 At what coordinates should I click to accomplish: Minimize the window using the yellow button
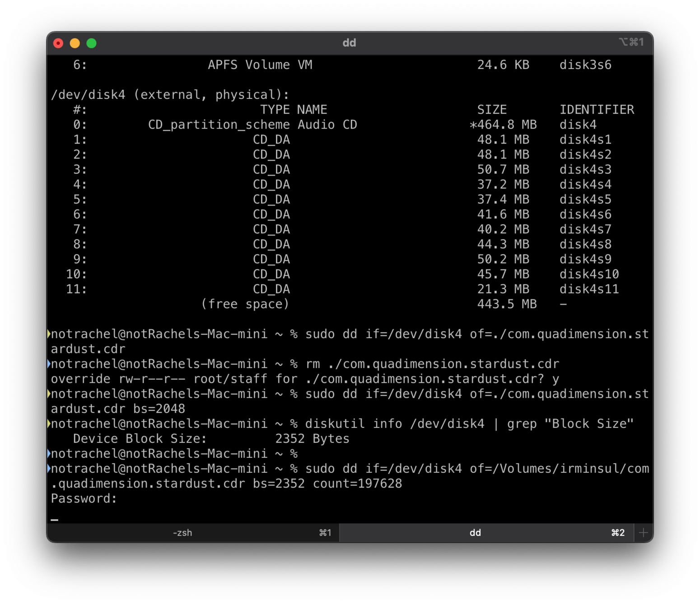[75, 43]
